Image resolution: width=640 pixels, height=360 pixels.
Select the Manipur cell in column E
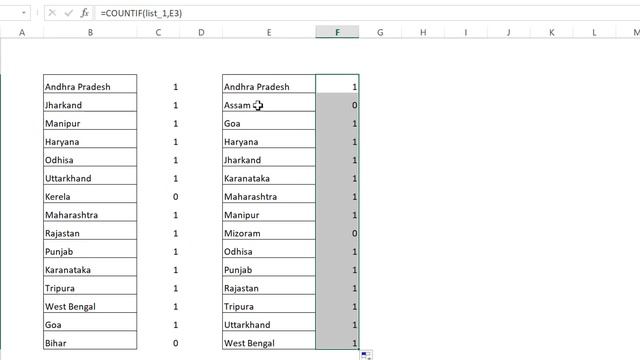[x=269, y=212]
